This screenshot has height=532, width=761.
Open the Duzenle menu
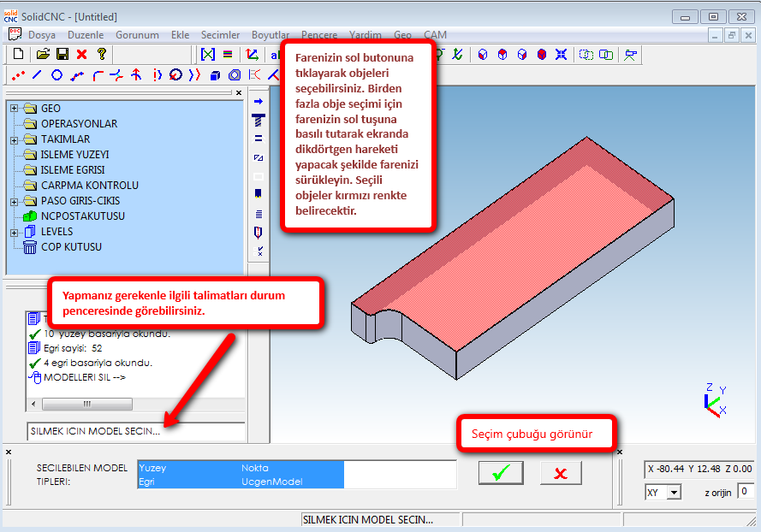click(x=86, y=35)
